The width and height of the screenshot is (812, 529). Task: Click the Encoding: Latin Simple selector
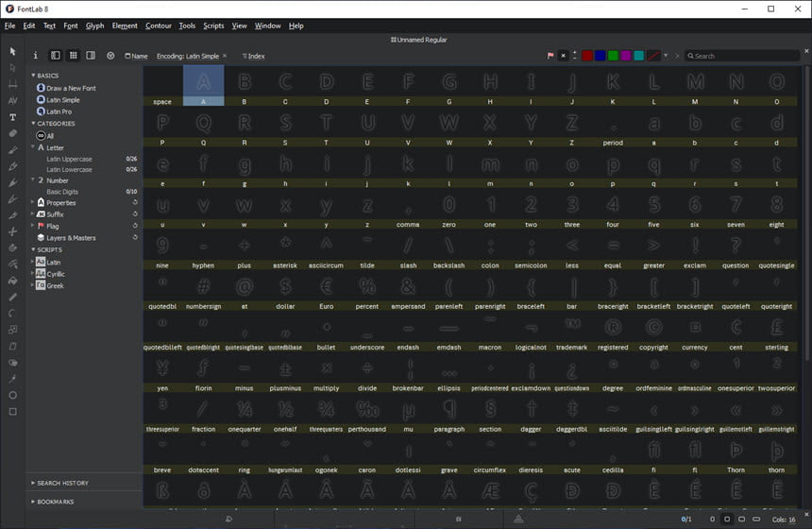[188, 56]
